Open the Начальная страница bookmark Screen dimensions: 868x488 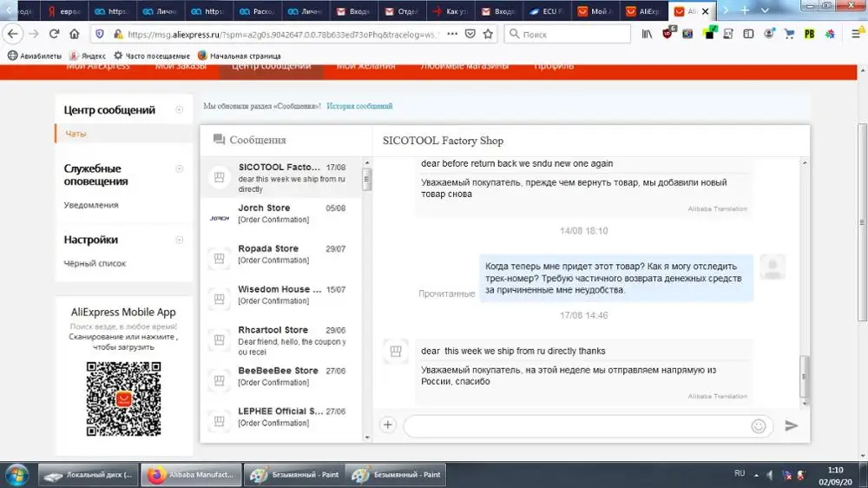[240, 56]
